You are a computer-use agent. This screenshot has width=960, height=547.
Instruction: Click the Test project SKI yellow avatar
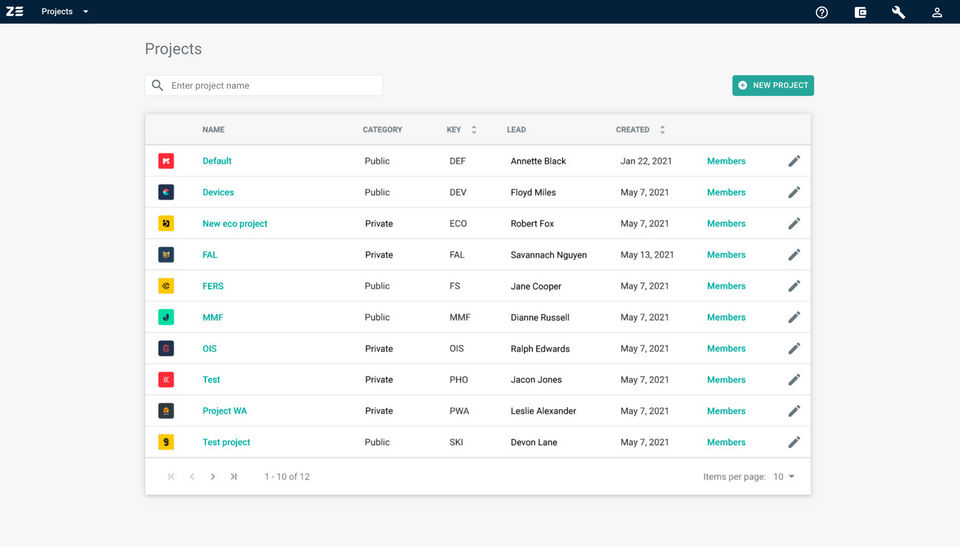(x=166, y=442)
